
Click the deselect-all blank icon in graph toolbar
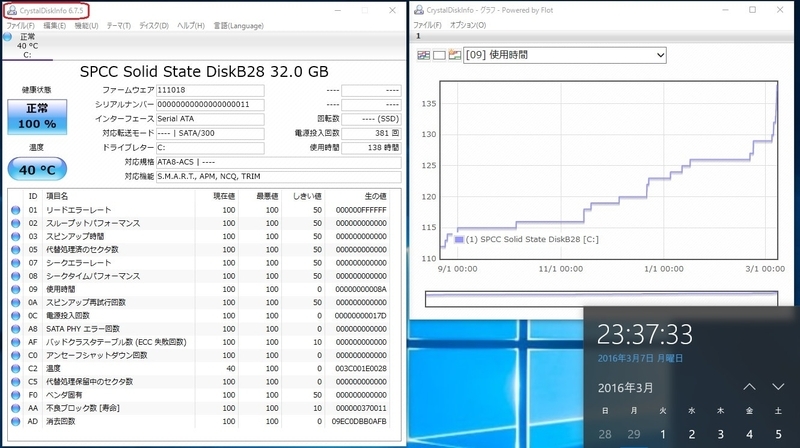pyautogui.click(x=439, y=55)
